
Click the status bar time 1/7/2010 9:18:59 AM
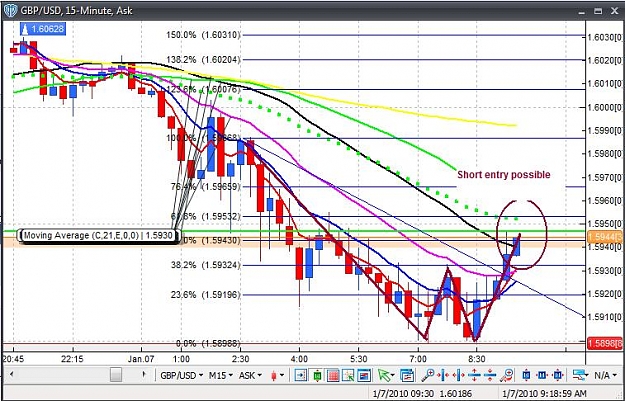(x=544, y=393)
